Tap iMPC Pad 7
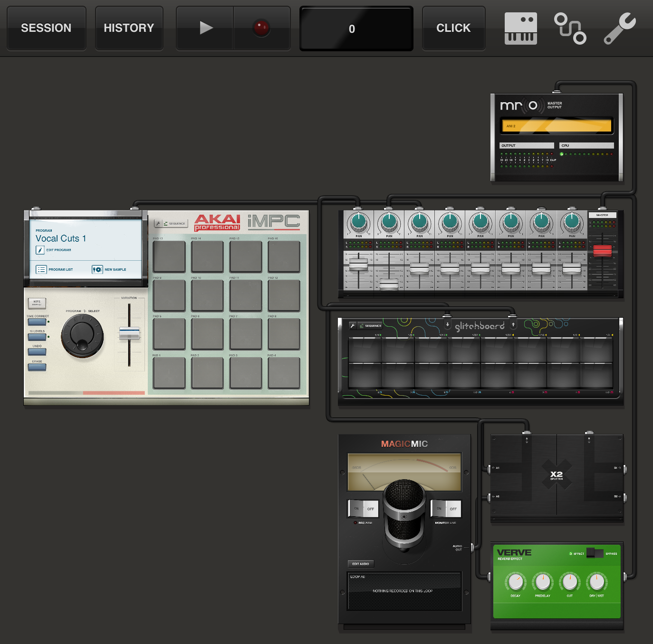Viewport: 653px width, 644px height. point(246,334)
